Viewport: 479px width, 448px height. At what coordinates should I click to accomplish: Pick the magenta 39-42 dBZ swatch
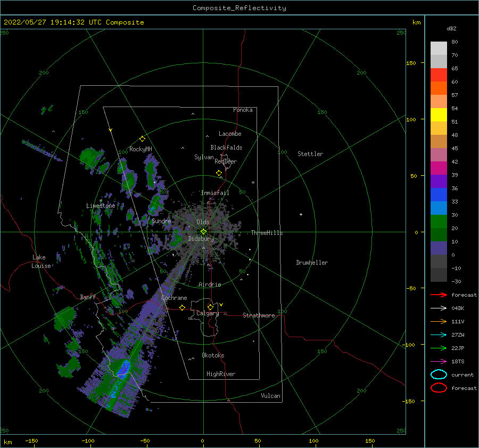click(x=439, y=168)
